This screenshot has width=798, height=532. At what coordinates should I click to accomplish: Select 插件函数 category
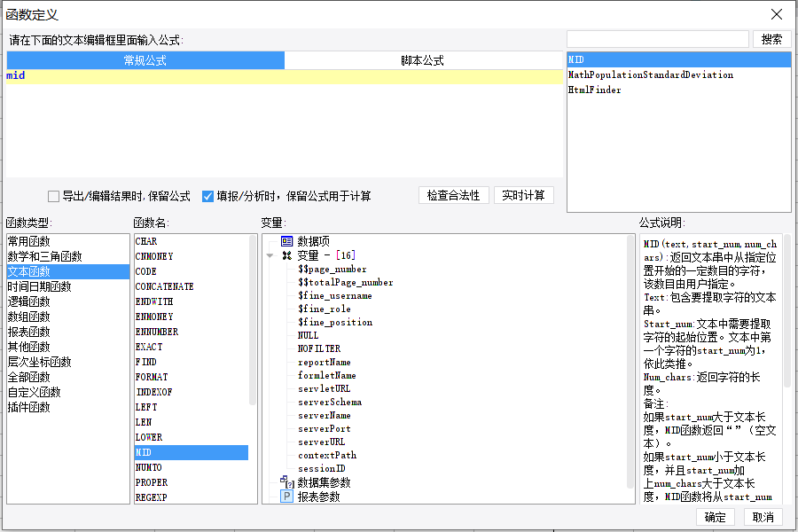pos(68,407)
